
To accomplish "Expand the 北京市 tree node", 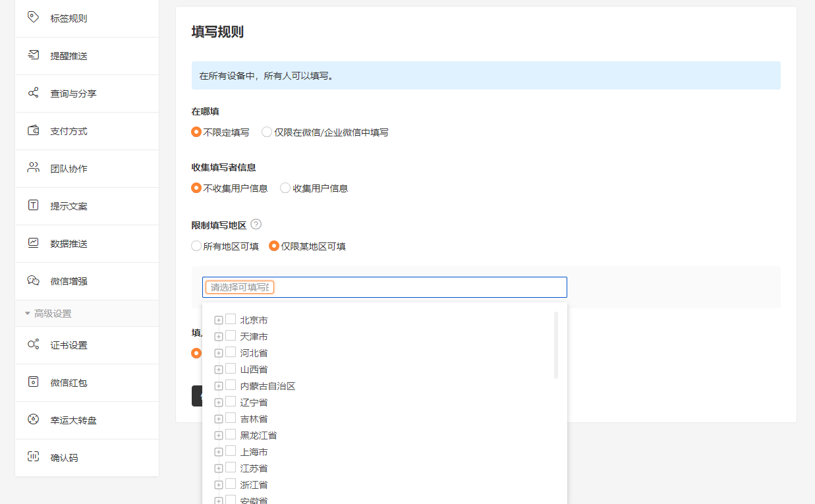I will coord(219,320).
